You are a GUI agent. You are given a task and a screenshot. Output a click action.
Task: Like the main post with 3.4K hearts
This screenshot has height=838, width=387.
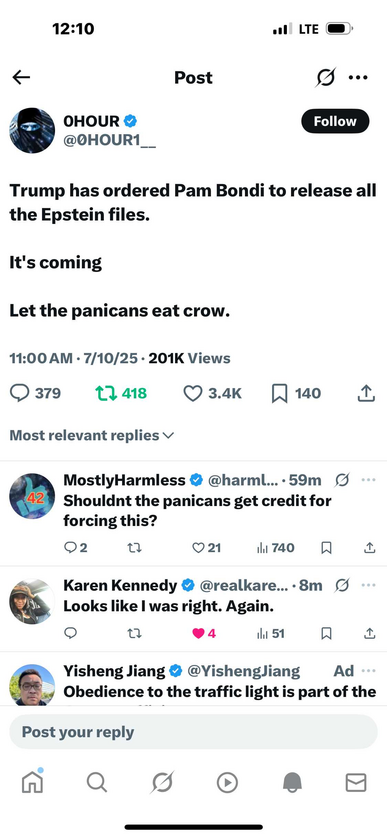pyautogui.click(x=213, y=394)
